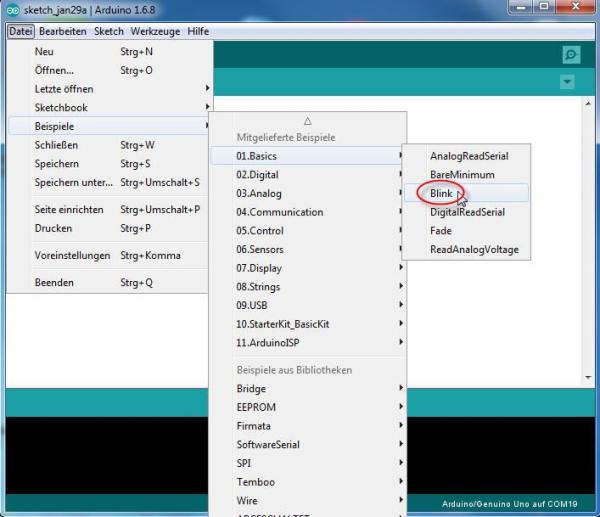Click Speichern unter... menu entry
Screen dimensions: 600x517
click(x=74, y=182)
